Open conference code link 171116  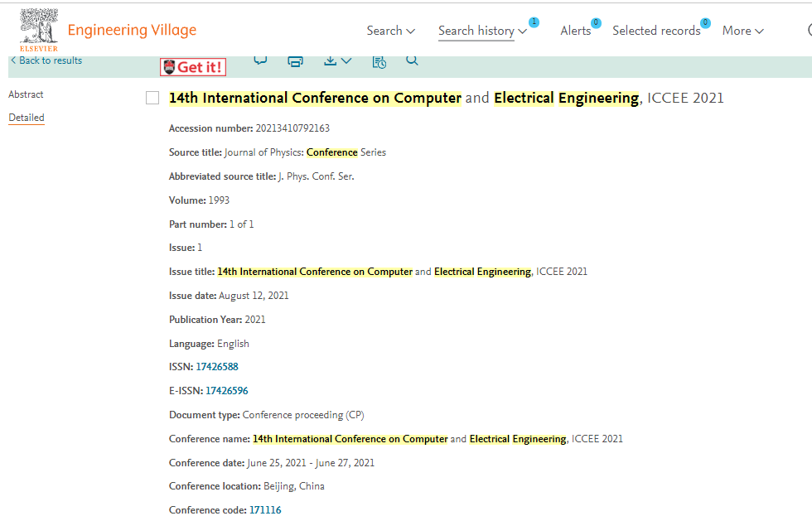[x=265, y=510]
